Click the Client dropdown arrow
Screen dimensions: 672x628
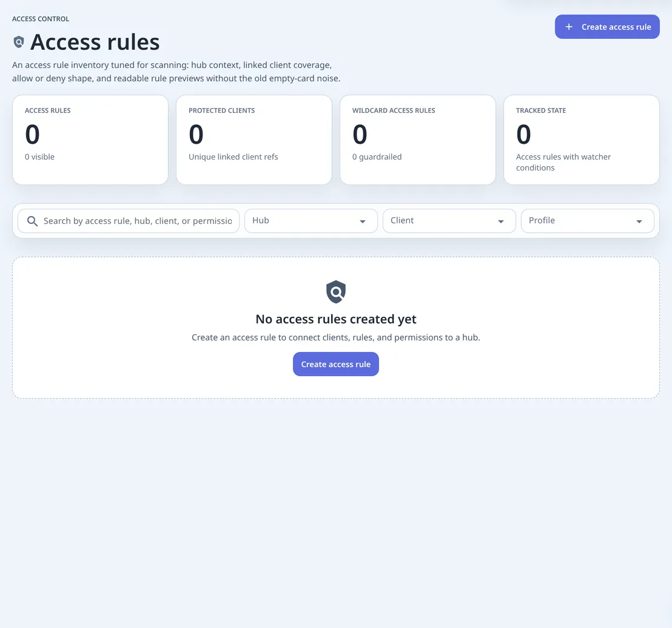500,221
